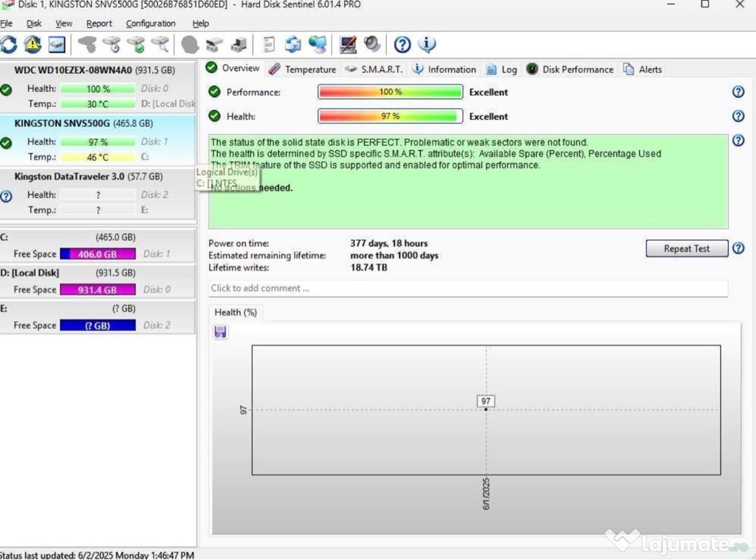Viewport: 756px width, 560px height.
Task: Click the Performance 100 % bar
Action: [390, 92]
